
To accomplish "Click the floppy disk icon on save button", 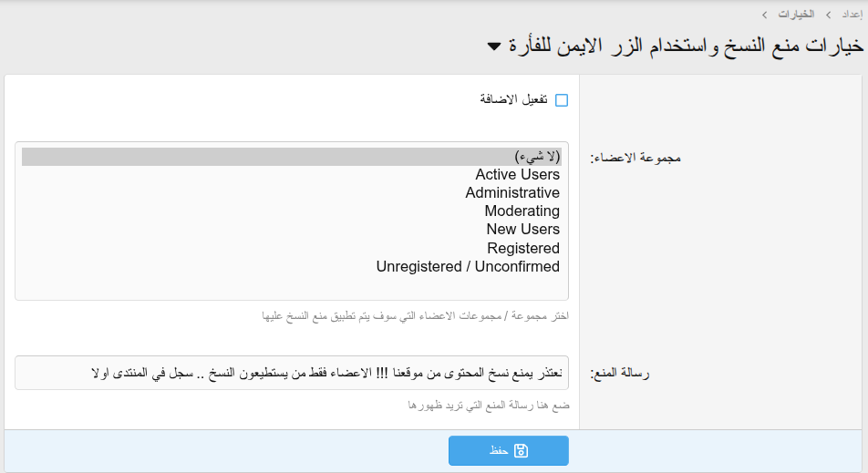I will 521,450.
